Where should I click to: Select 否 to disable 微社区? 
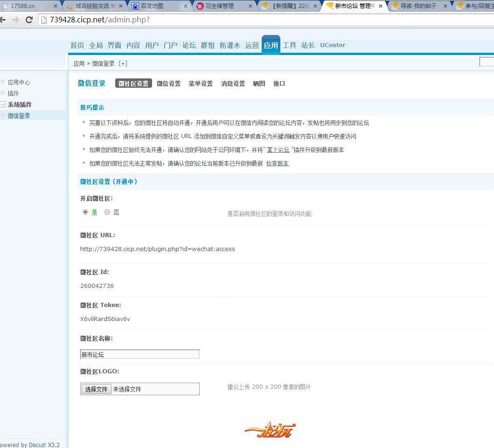[x=107, y=212]
